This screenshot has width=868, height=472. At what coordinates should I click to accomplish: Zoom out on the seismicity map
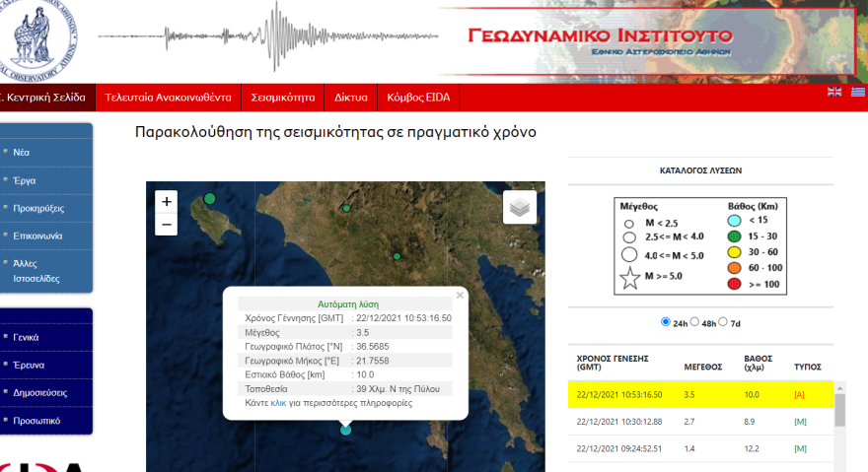[x=166, y=225]
